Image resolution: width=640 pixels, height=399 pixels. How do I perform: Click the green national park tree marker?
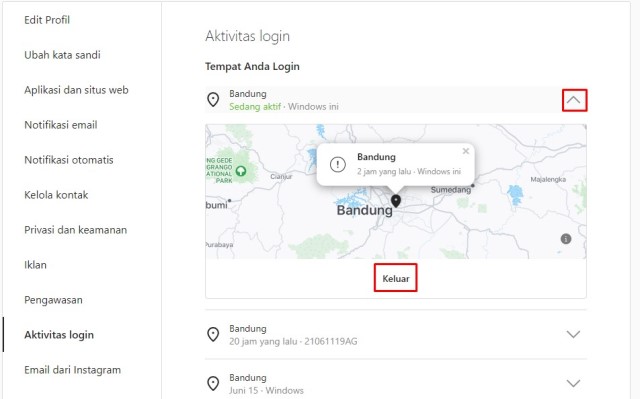point(241,171)
